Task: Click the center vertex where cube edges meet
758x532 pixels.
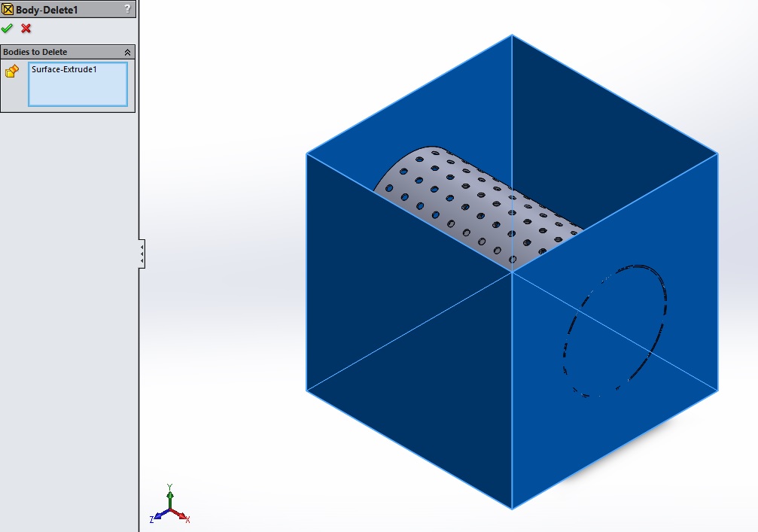Action: coord(512,271)
